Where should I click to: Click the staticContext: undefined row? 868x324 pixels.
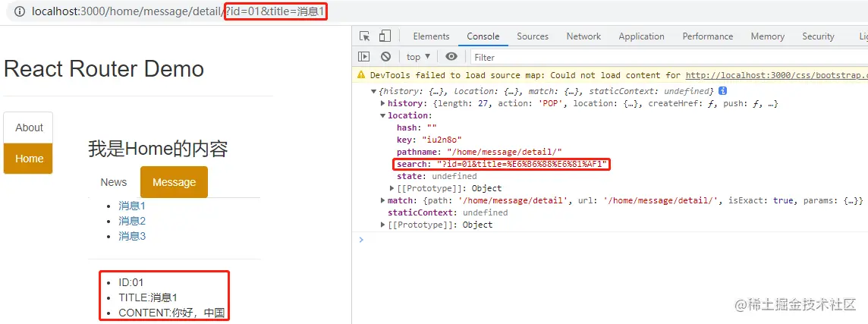(x=448, y=212)
